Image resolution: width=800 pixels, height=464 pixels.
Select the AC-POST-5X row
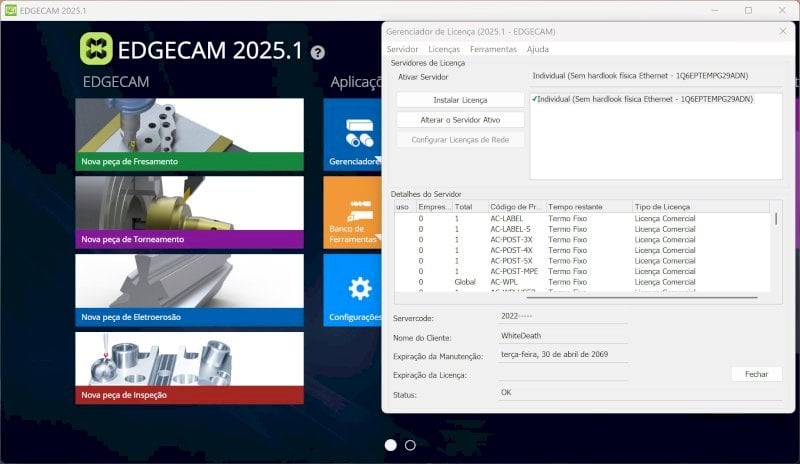[x=582, y=261]
